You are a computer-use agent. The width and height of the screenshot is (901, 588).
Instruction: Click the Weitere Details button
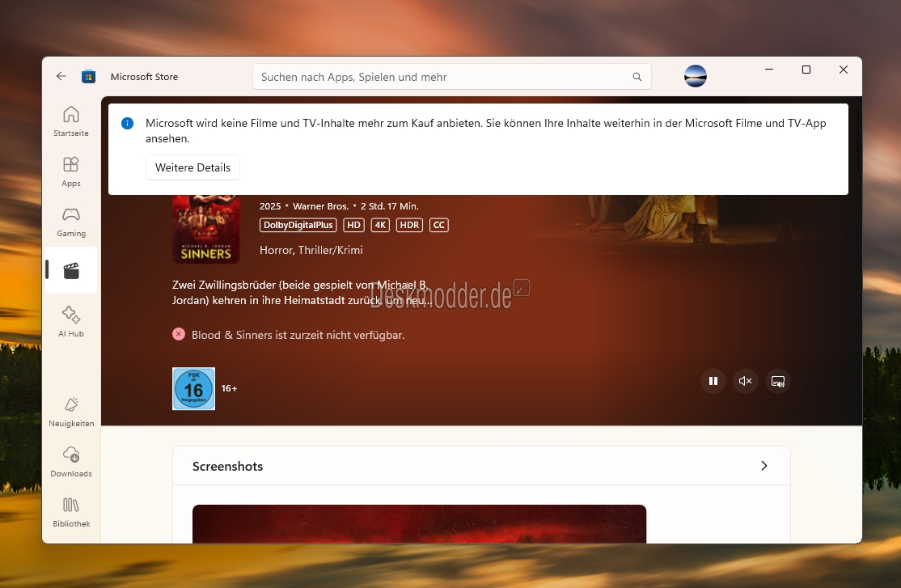(x=192, y=168)
